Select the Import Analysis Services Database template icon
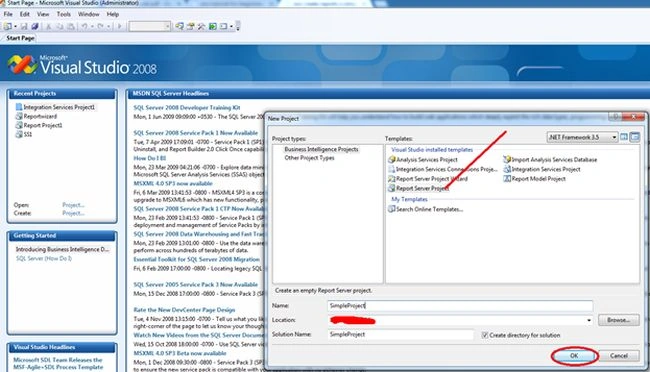The width and height of the screenshot is (650, 372). [x=507, y=159]
